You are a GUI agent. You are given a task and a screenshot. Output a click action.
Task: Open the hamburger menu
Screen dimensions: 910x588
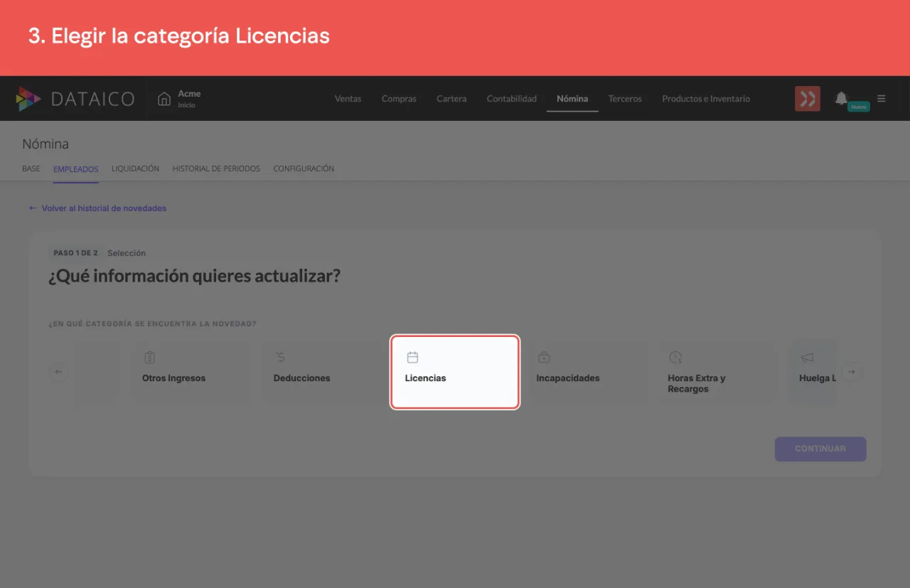pyautogui.click(x=882, y=99)
